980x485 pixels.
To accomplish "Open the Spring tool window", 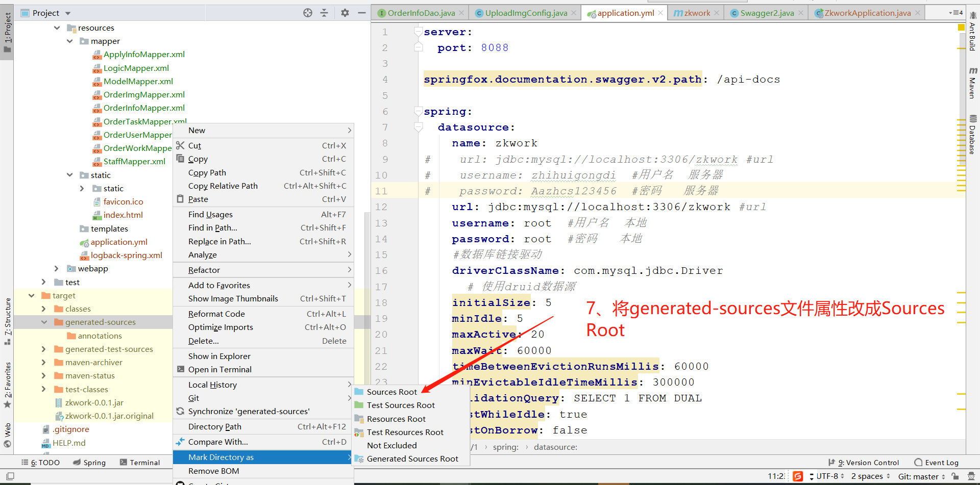I will [89, 463].
